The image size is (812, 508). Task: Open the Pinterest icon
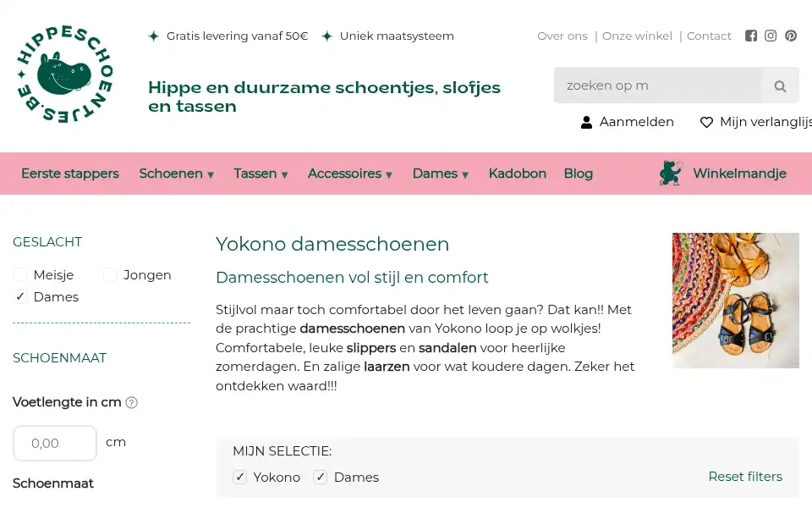click(791, 36)
